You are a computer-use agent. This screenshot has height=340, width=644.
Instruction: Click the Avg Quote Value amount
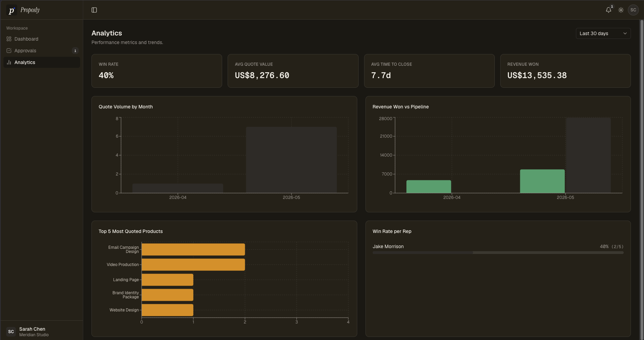(262, 75)
